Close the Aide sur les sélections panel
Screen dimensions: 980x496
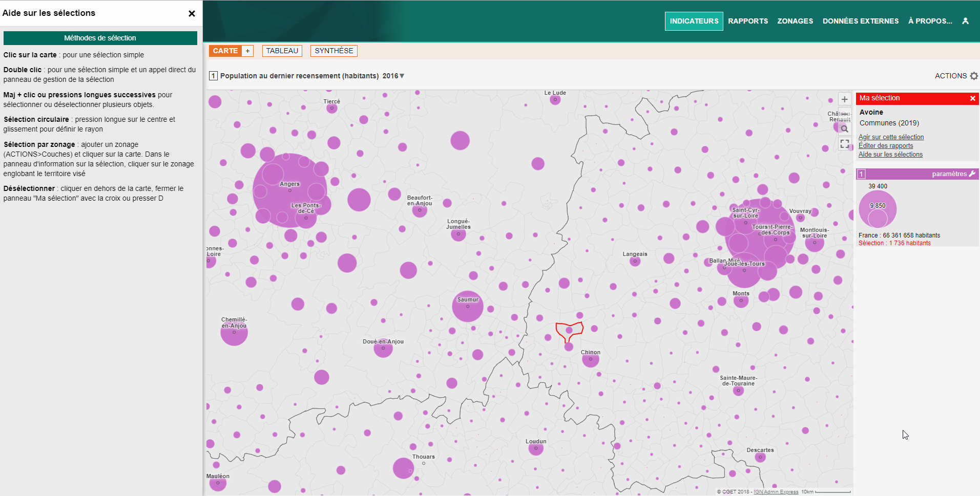[x=192, y=13]
